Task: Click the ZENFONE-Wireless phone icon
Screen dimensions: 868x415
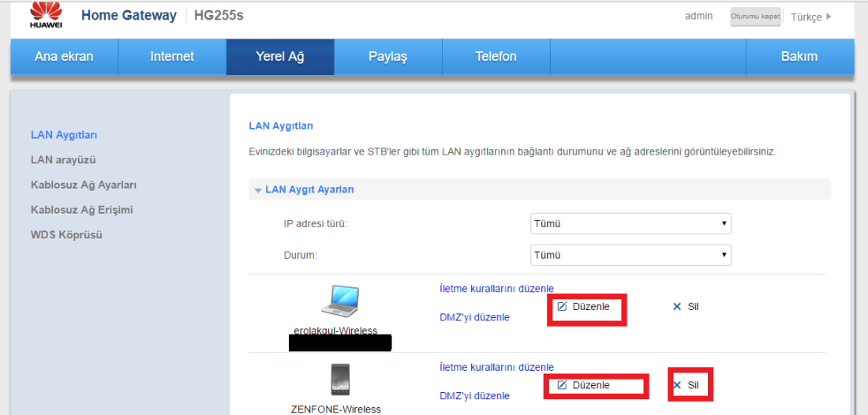Action: (340, 379)
